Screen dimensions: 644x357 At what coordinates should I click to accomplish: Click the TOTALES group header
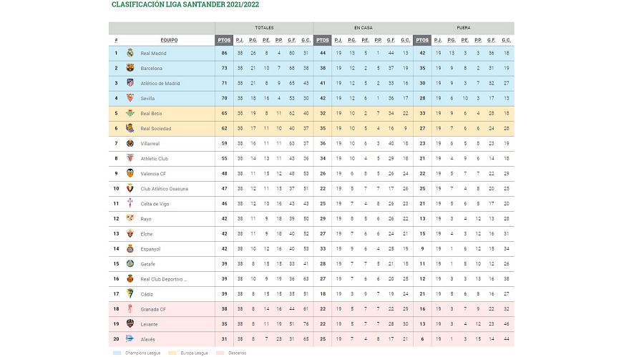[x=265, y=27]
